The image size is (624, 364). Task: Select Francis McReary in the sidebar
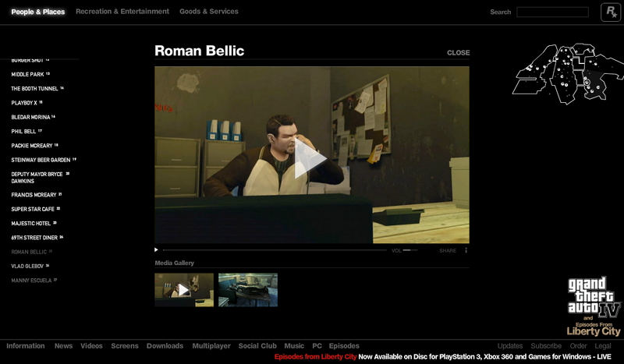point(36,195)
